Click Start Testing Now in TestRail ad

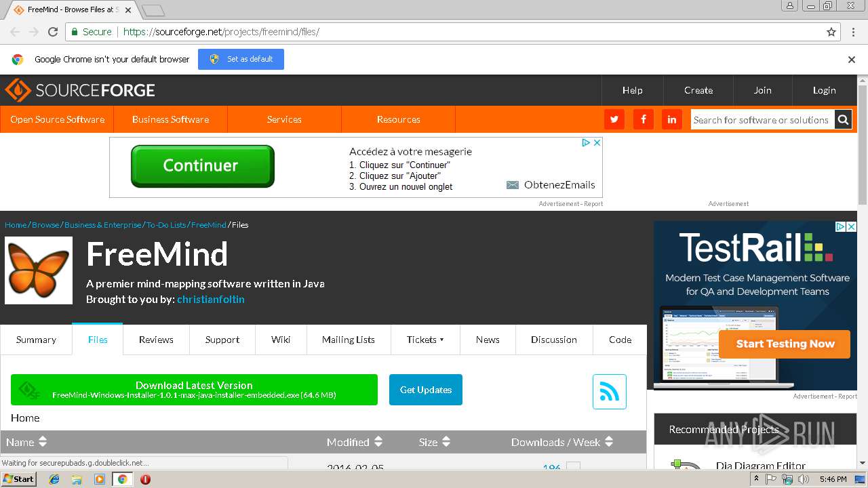785,344
